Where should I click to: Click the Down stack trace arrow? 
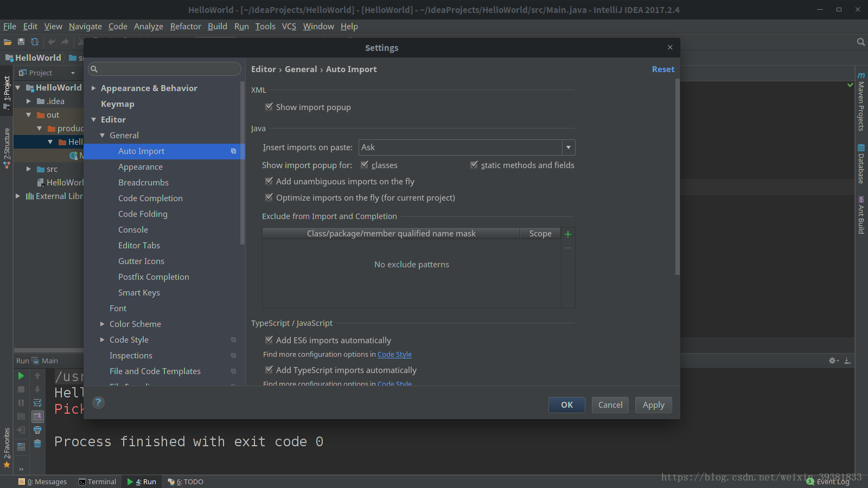click(x=37, y=389)
